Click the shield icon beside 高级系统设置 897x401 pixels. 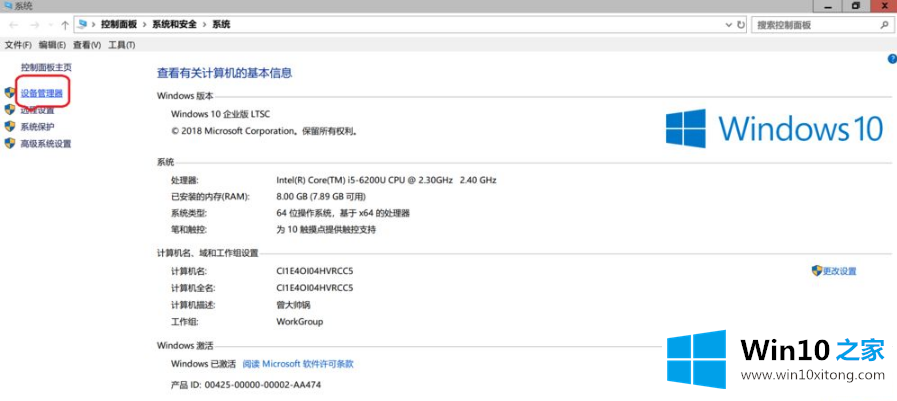[x=9, y=144]
